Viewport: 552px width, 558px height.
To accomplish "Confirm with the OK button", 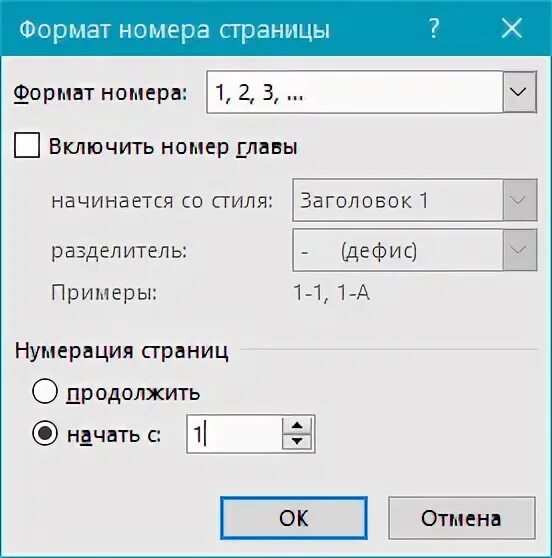I will [x=294, y=518].
